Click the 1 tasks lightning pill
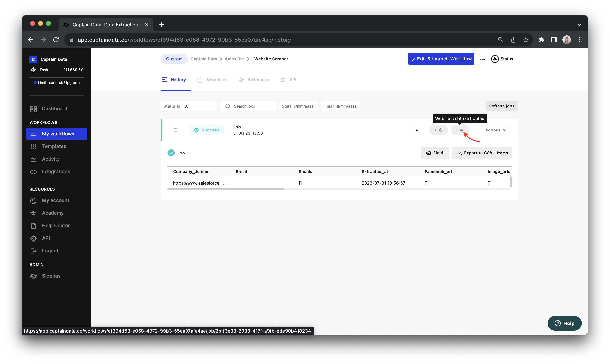This screenshot has height=364, width=610. (439, 130)
